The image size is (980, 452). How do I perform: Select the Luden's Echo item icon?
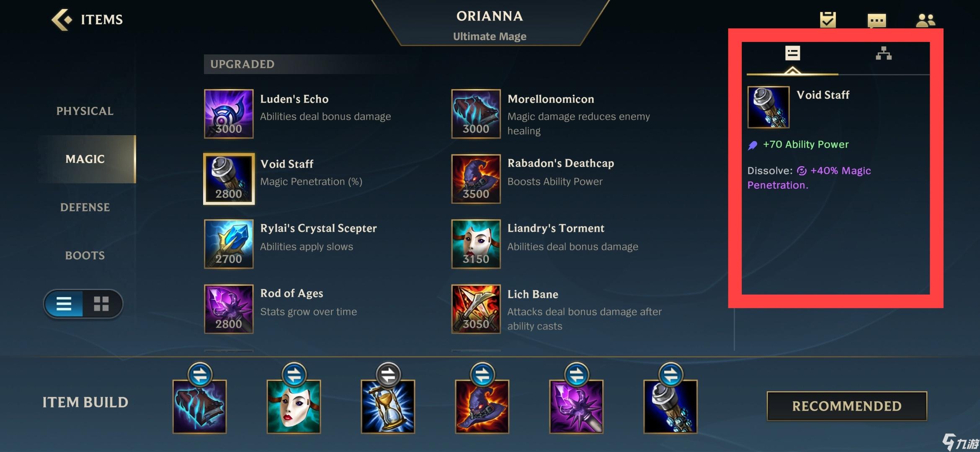(x=229, y=113)
